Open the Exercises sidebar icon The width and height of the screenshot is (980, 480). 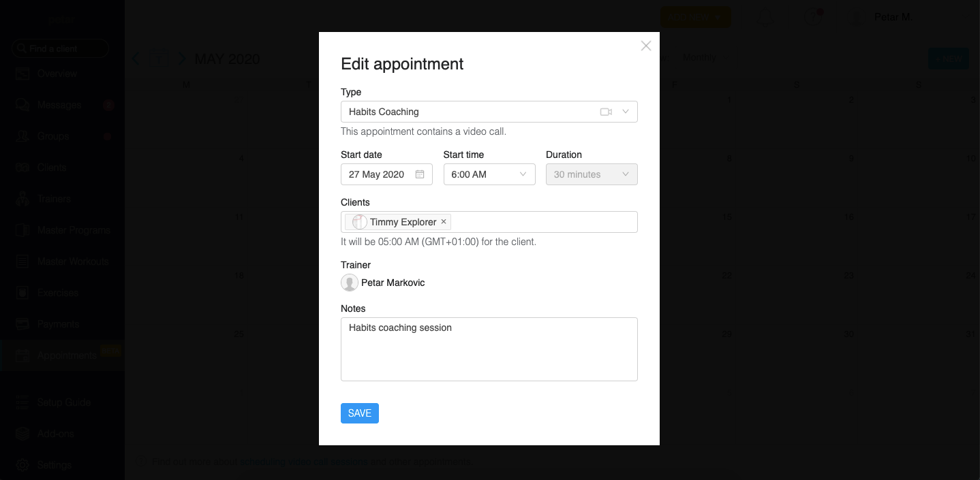pyautogui.click(x=22, y=293)
